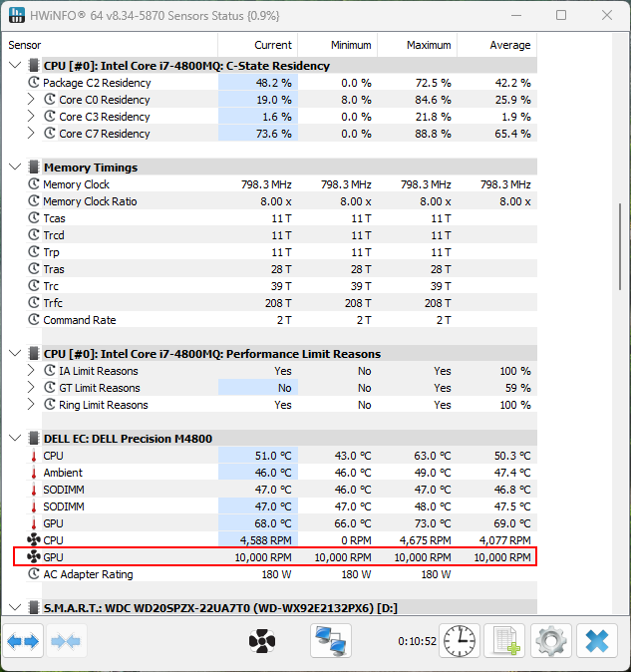Start logging with the document plus icon
The height and width of the screenshot is (672, 631).
[x=504, y=641]
